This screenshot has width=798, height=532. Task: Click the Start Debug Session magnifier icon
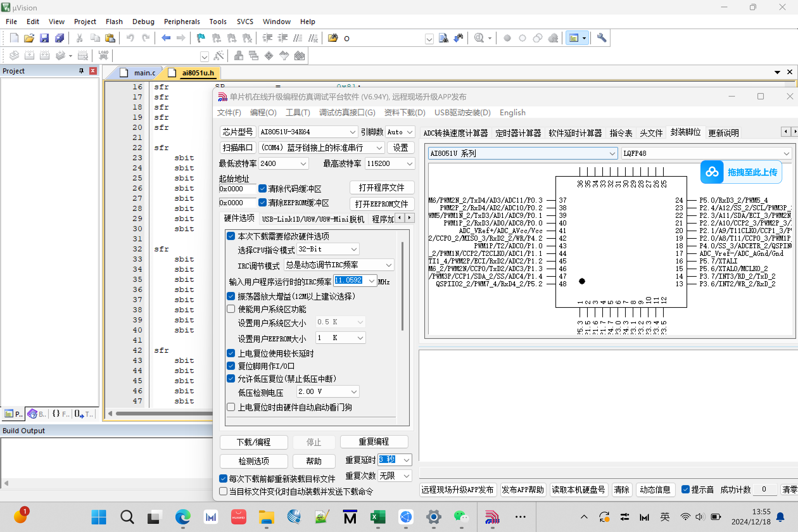coord(479,38)
